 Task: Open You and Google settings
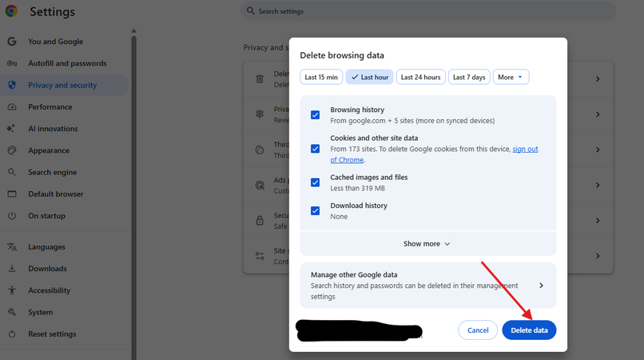(55, 42)
